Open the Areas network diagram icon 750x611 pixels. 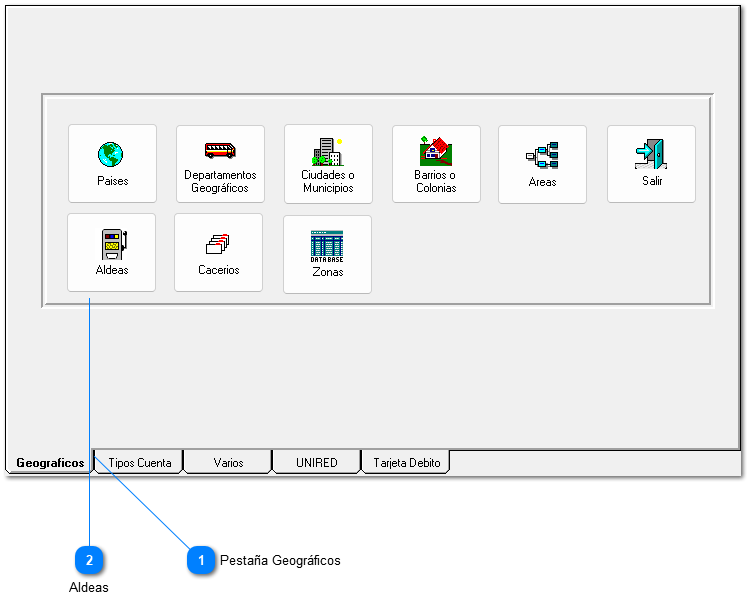coord(542,155)
